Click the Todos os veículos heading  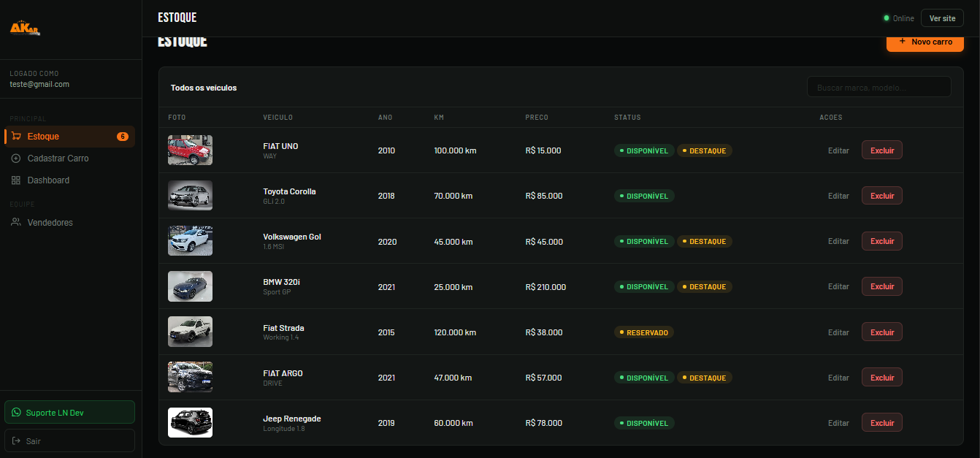[x=204, y=88]
